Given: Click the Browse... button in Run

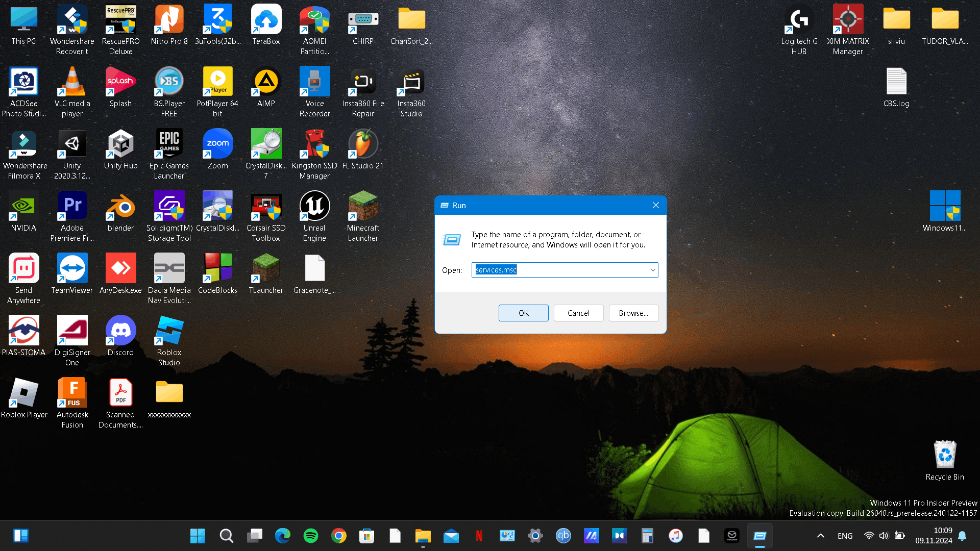Looking at the screenshot, I should coord(633,313).
